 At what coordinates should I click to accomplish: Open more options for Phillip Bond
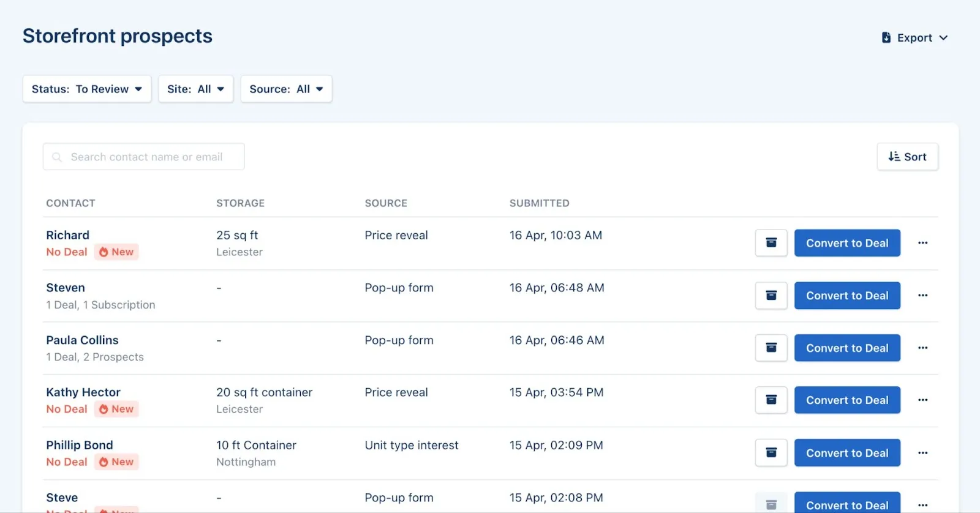[x=922, y=453]
